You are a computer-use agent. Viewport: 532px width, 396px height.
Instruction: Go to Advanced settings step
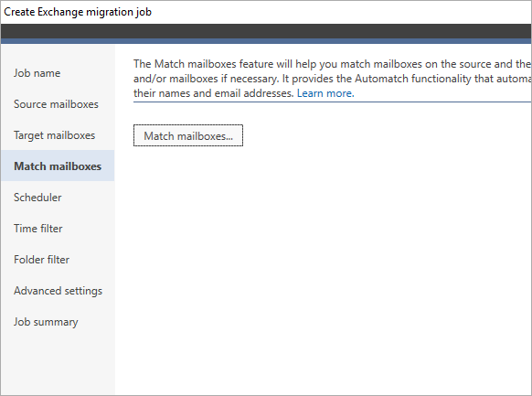pyautogui.click(x=58, y=291)
